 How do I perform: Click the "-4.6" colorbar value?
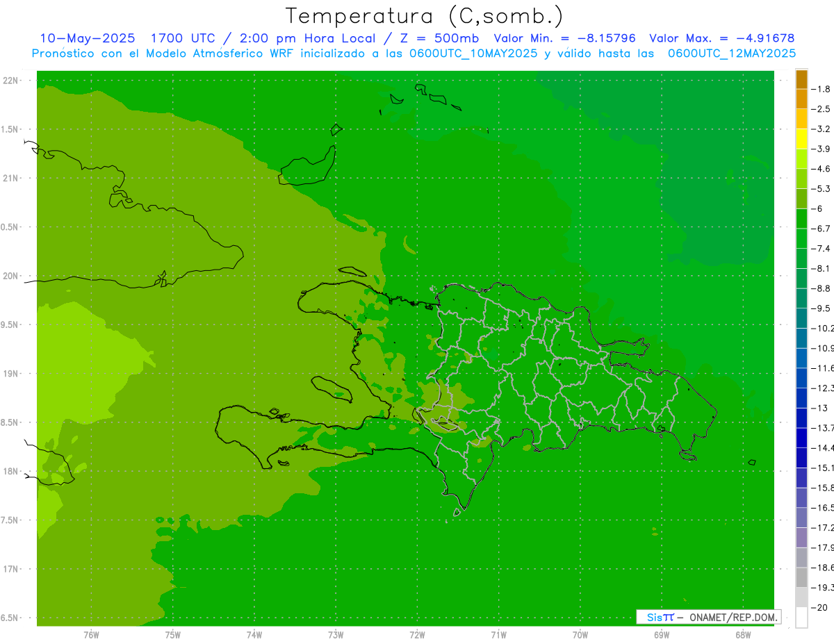tap(821, 169)
